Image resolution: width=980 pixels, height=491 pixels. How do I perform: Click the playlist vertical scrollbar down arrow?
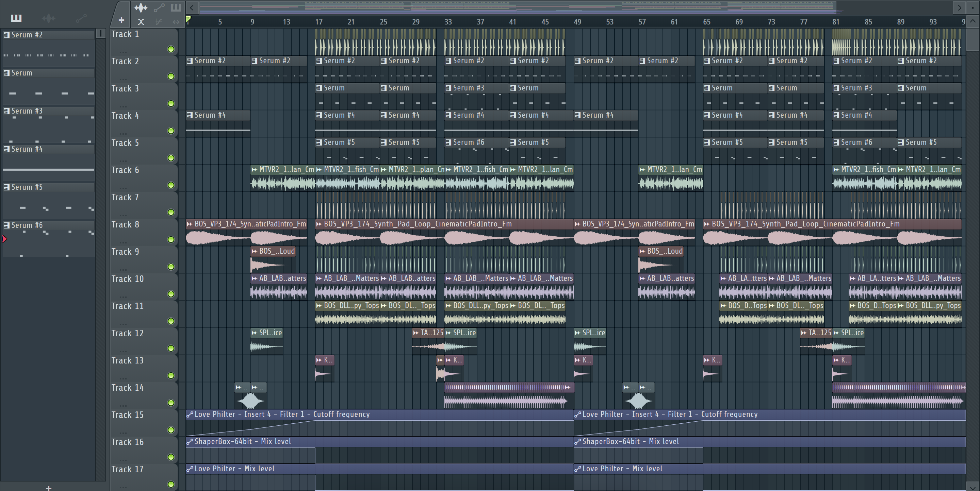973,487
